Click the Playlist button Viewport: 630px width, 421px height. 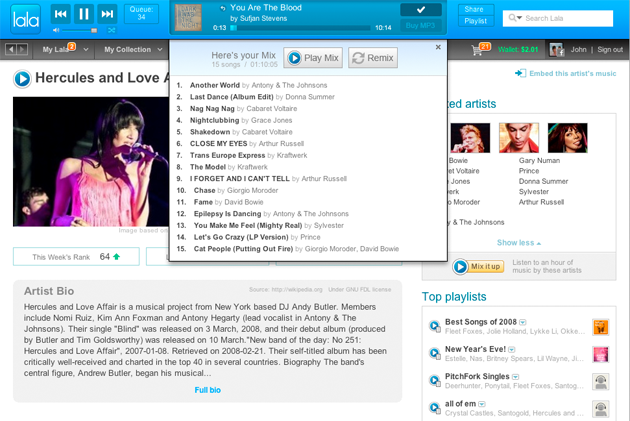click(x=476, y=21)
